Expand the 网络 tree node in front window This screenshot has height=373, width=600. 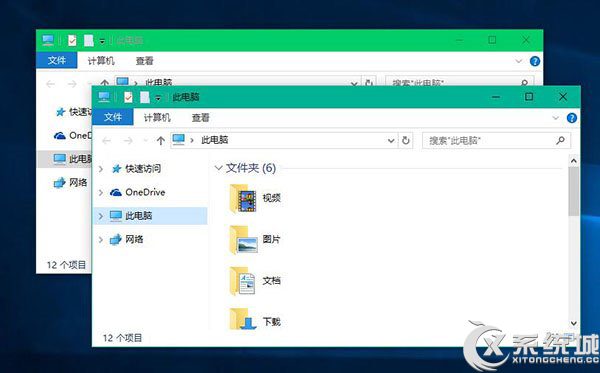[x=101, y=240]
